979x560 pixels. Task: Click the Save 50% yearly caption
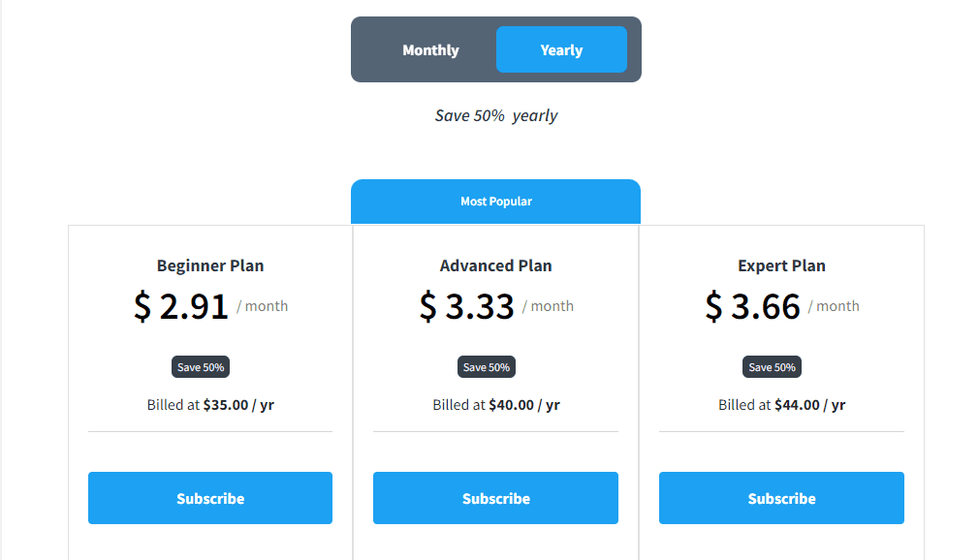(x=495, y=115)
